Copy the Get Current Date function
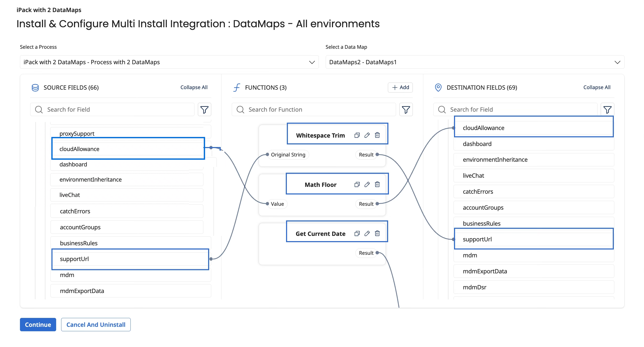 tap(357, 234)
